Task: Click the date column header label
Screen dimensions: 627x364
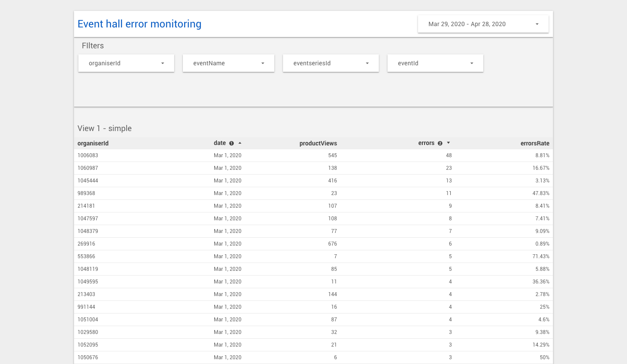Action: [220, 143]
